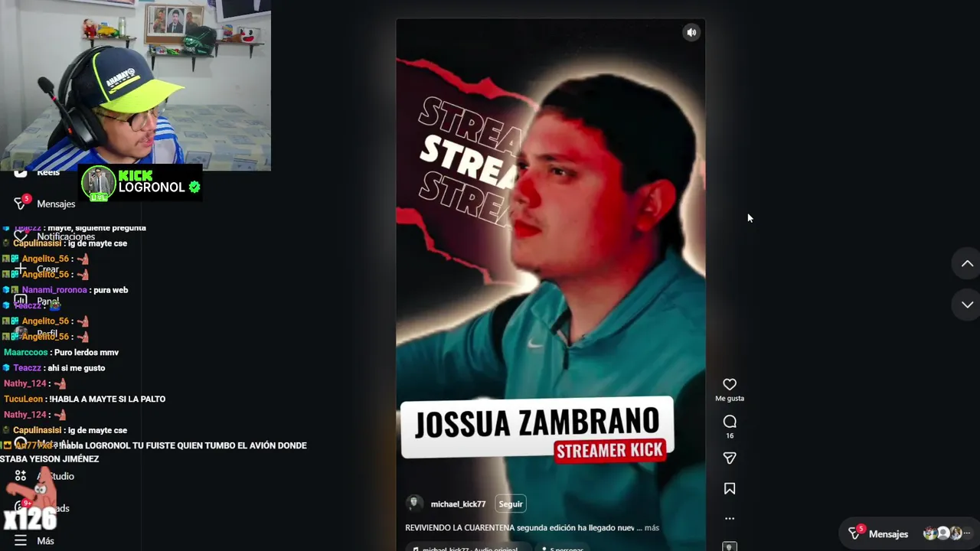Click the streamer webcam thumbnail top left
980x551 pixels.
pyautogui.click(x=136, y=85)
